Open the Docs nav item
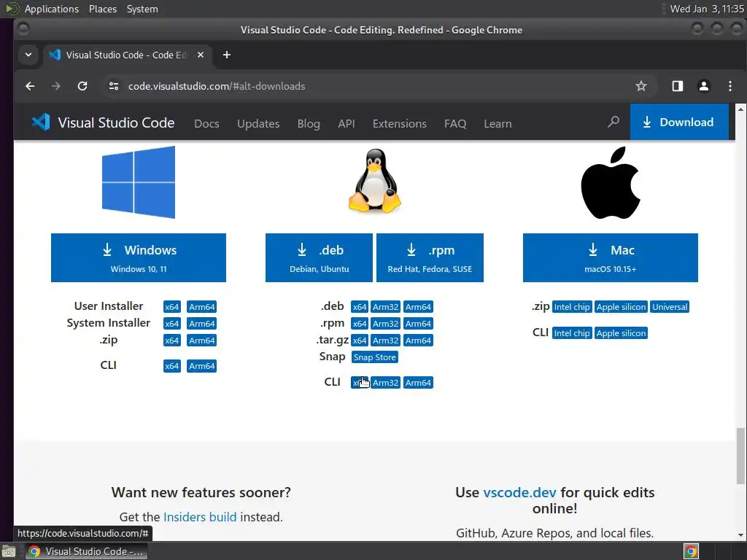The height and width of the screenshot is (560, 747). coord(206,123)
